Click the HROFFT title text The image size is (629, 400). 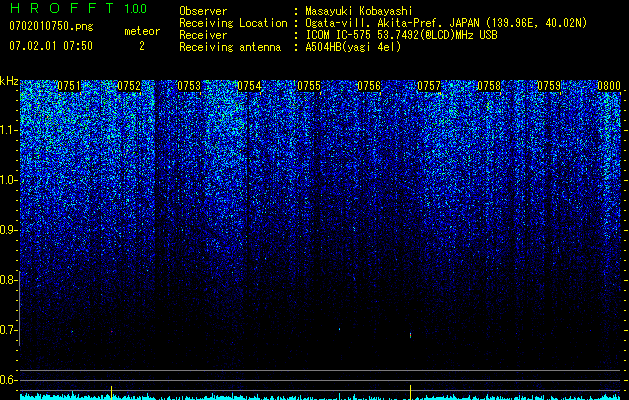coord(62,8)
